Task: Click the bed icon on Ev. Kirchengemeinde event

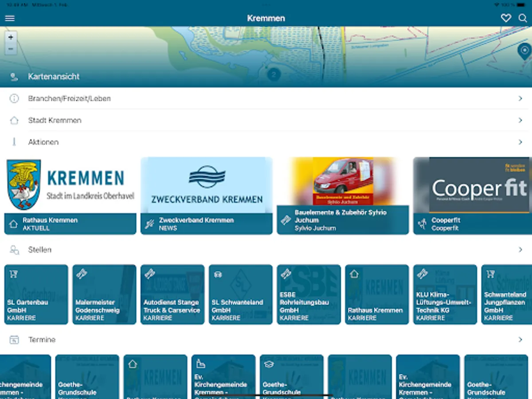Action: (200, 364)
